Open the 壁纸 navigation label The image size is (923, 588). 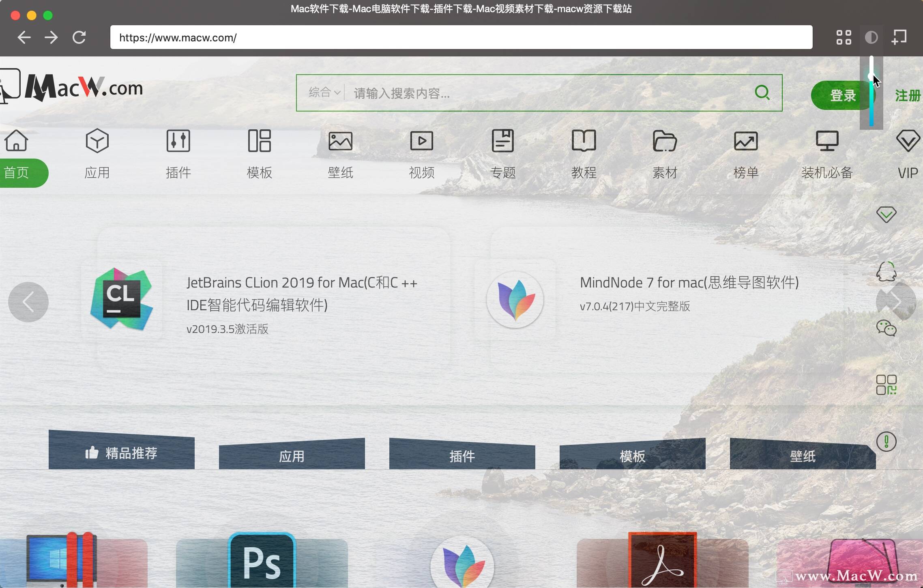341,173
